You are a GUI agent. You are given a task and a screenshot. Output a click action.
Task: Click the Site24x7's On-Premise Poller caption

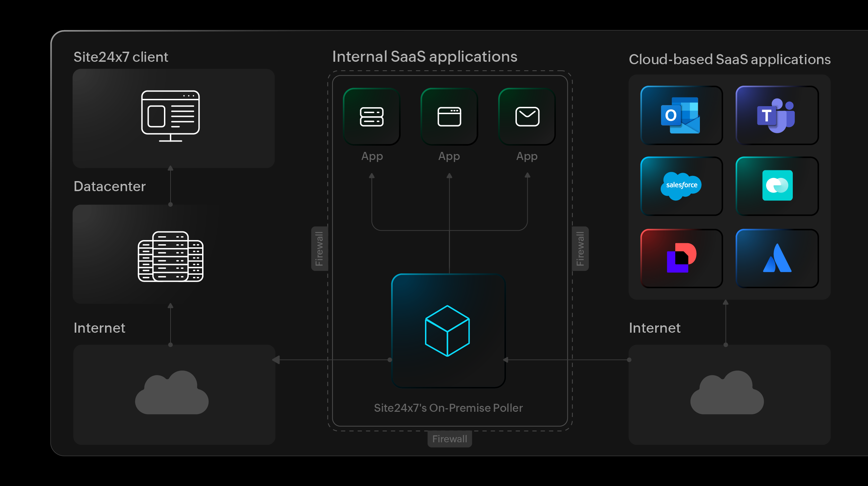(449, 408)
